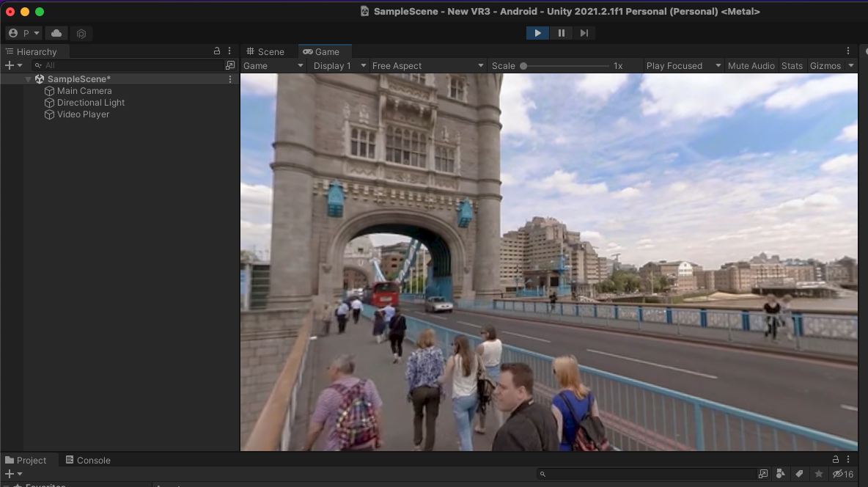Select Video Player in the Hierarchy

[83, 114]
